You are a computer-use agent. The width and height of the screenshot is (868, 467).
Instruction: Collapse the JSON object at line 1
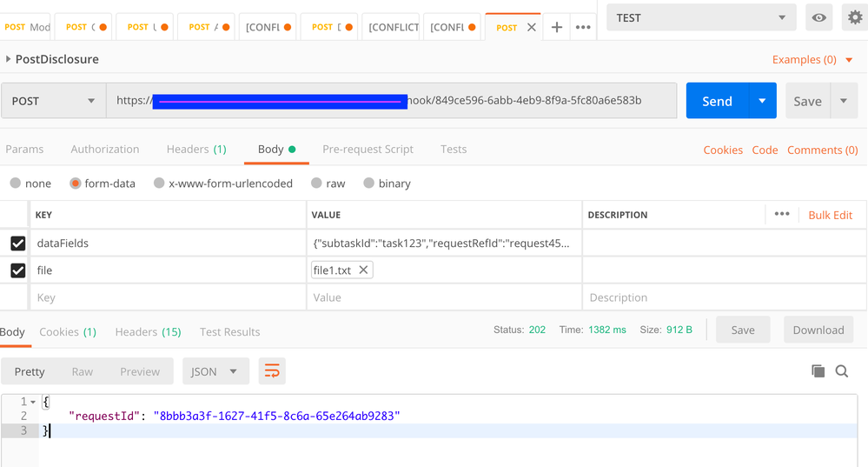(33, 402)
